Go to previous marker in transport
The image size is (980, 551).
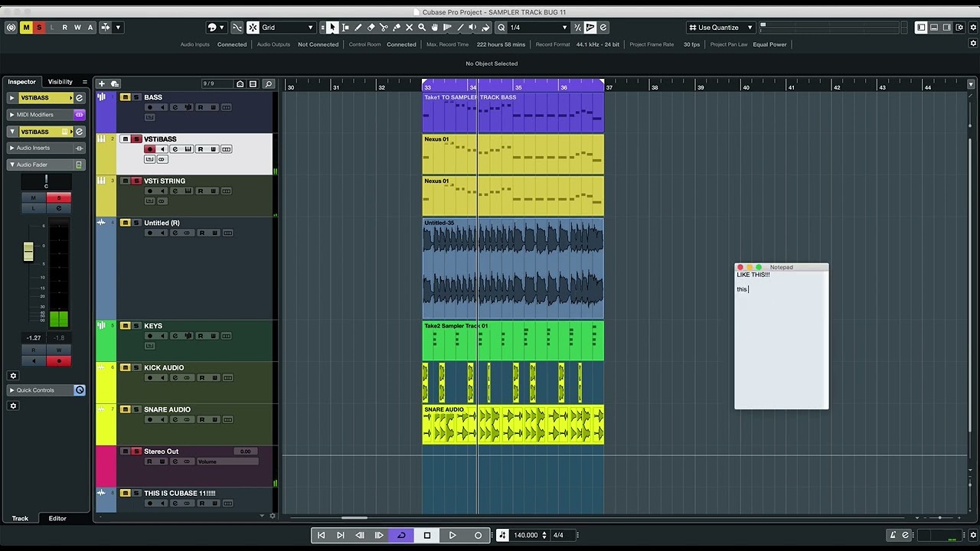(x=322, y=535)
